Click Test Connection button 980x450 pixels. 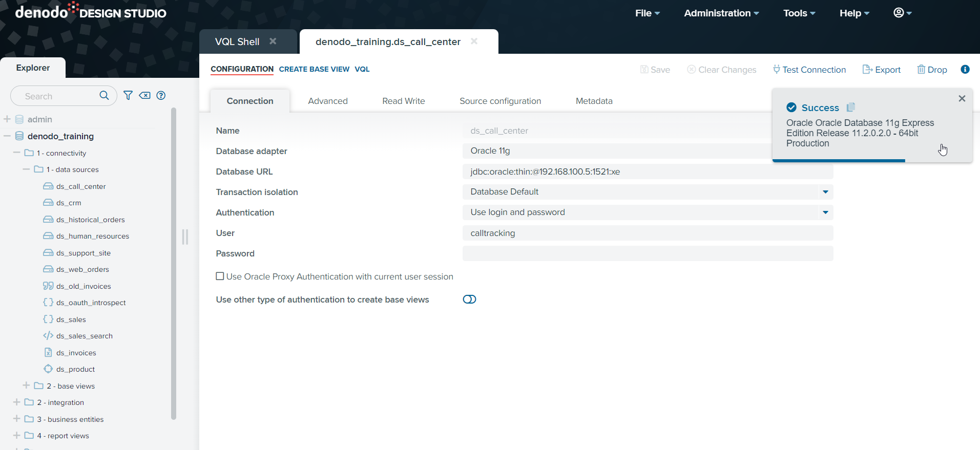click(809, 70)
